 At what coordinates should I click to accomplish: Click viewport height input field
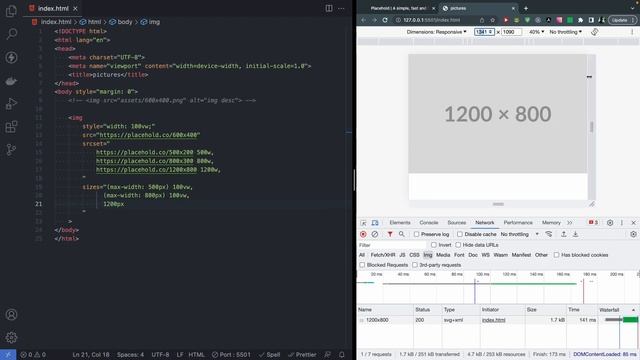[x=511, y=32]
